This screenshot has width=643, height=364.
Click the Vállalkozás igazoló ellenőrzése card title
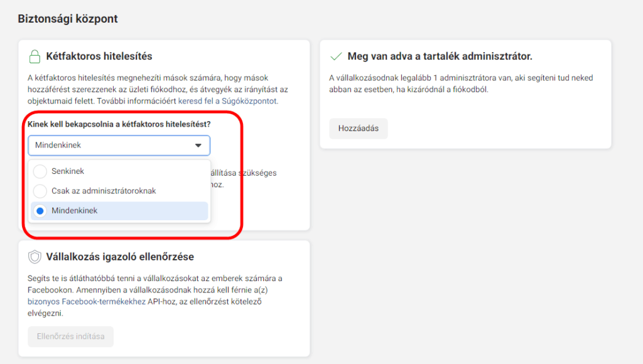tap(120, 257)
